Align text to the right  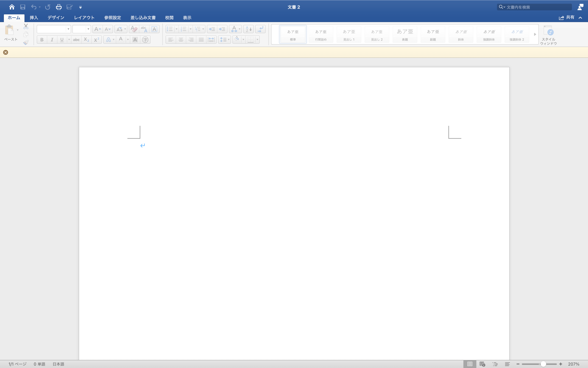tap(191, 40)
